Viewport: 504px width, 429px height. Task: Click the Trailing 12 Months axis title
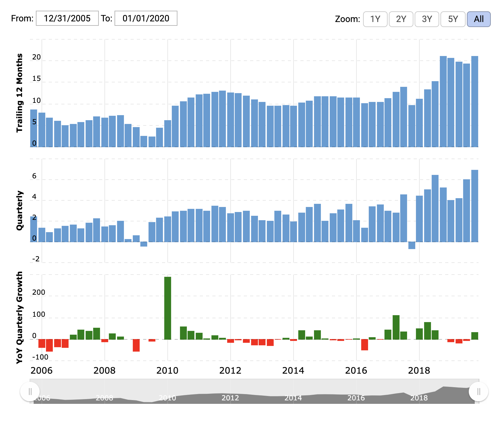pos(20,93)
